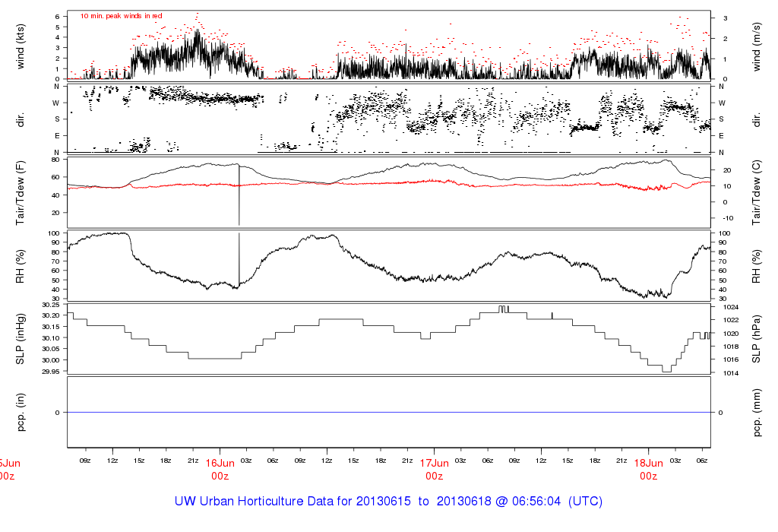Click the 'pcp. (in)' left axis label
This screenshot has height=532, width=778.
coord(21,412)
